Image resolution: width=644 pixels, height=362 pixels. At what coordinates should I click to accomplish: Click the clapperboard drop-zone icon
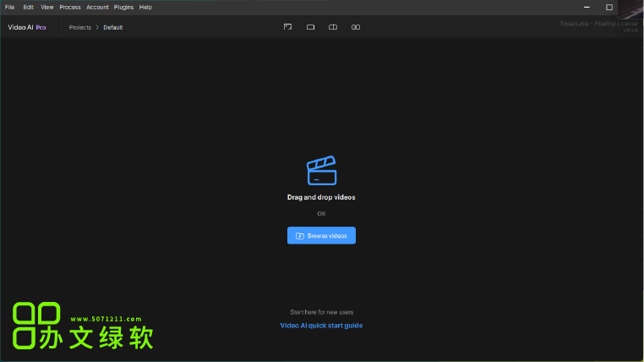pos(322,170)
